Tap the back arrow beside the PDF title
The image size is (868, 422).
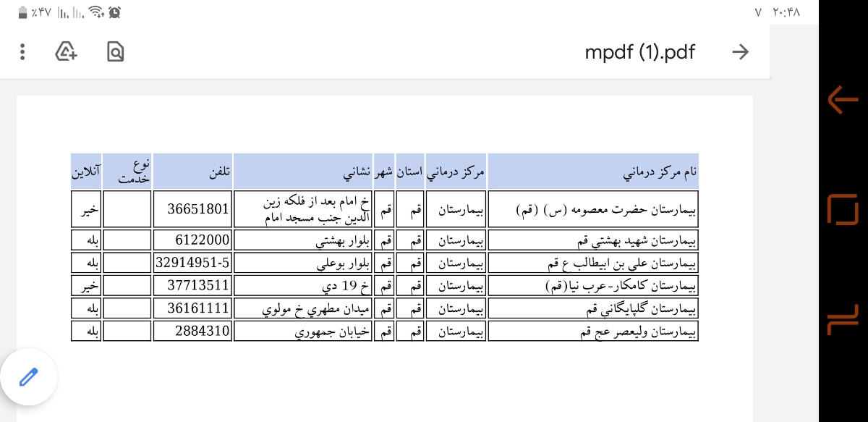(x=741, y=52)
